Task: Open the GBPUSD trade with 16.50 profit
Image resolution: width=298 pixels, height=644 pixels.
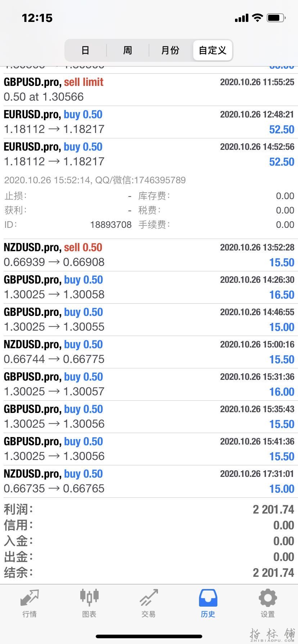Action: [149, 287]
